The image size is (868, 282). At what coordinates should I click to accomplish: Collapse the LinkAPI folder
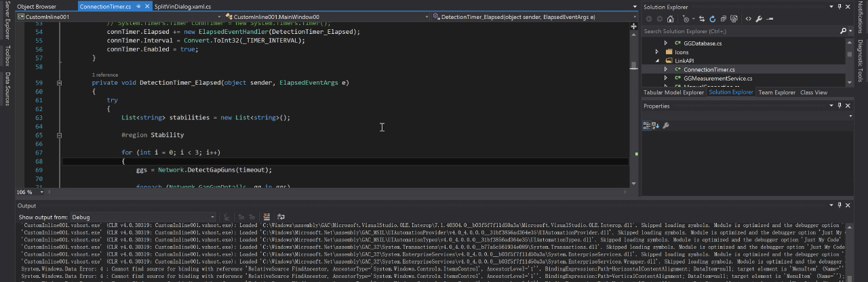(657, 60)
